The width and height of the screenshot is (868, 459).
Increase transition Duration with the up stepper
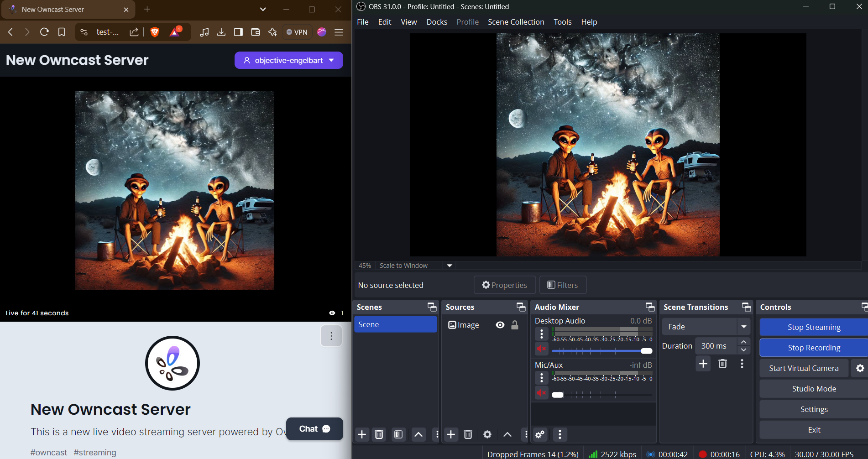click(743, 342)
